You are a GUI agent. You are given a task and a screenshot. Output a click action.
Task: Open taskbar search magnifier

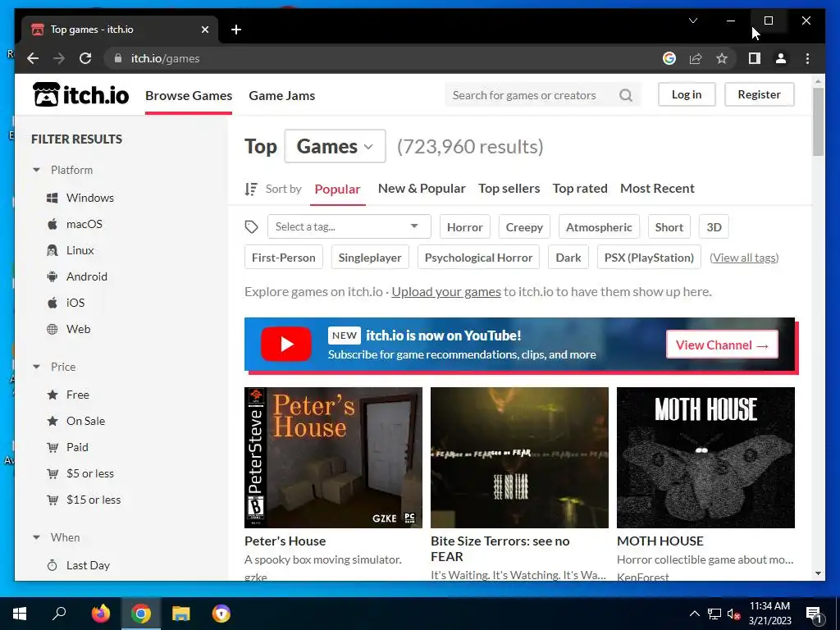[x=59, y=613]
